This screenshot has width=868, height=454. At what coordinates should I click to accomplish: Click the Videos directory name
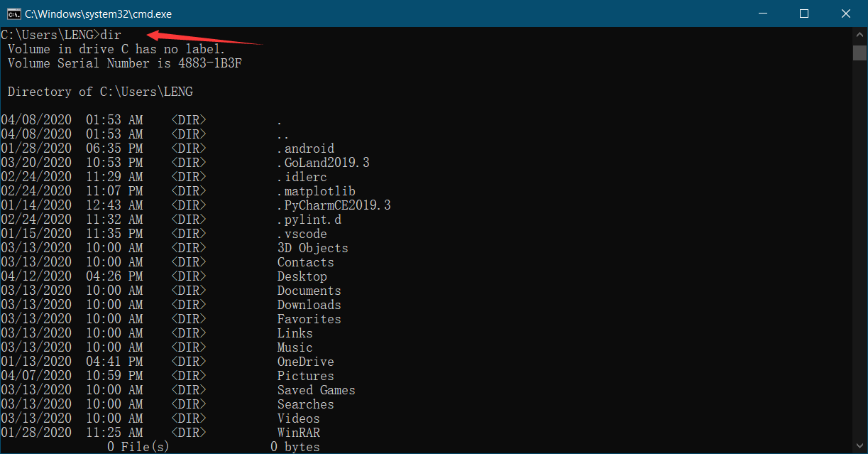(299, 418)
